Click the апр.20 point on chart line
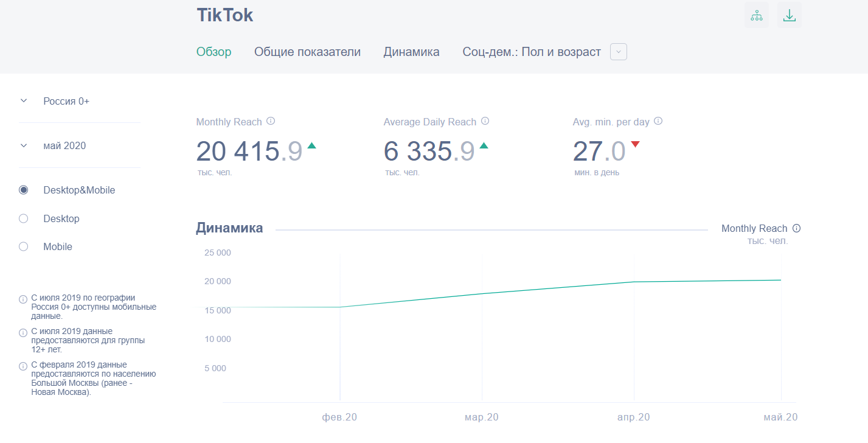The image size is (868, 443). (634, 282)
